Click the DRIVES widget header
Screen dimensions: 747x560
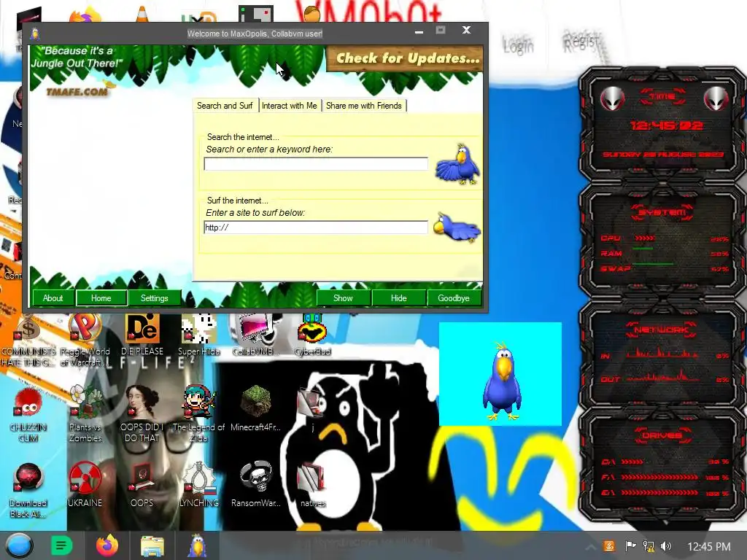point(662,435)
